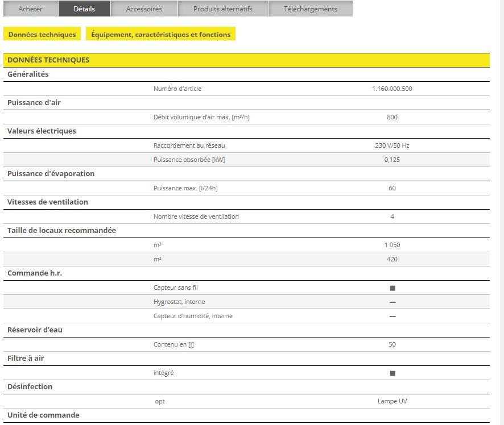This screenshot has width=504, height=425.
Task: Click the Nombre vitesse de ventilation label
Action: click(196, 216)
